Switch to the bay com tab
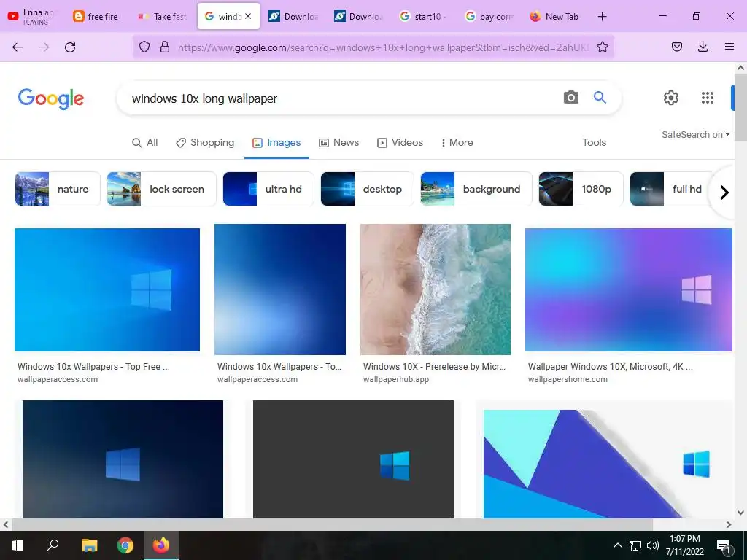Screen dimensions: 747x560 click(489, 16)
